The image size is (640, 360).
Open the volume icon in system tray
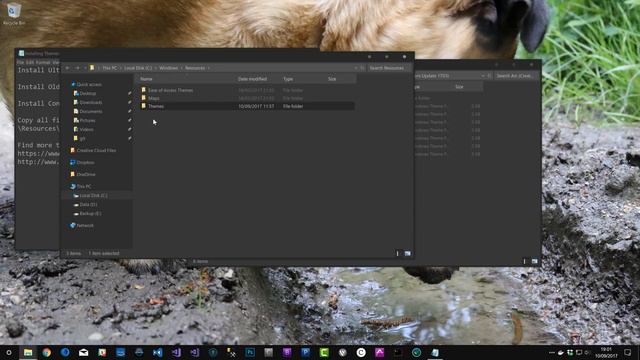588,352
